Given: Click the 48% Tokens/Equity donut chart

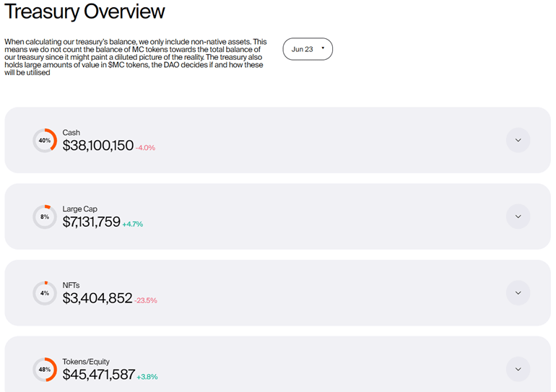Looking at the screenshot, I should (x=45, y=370).
